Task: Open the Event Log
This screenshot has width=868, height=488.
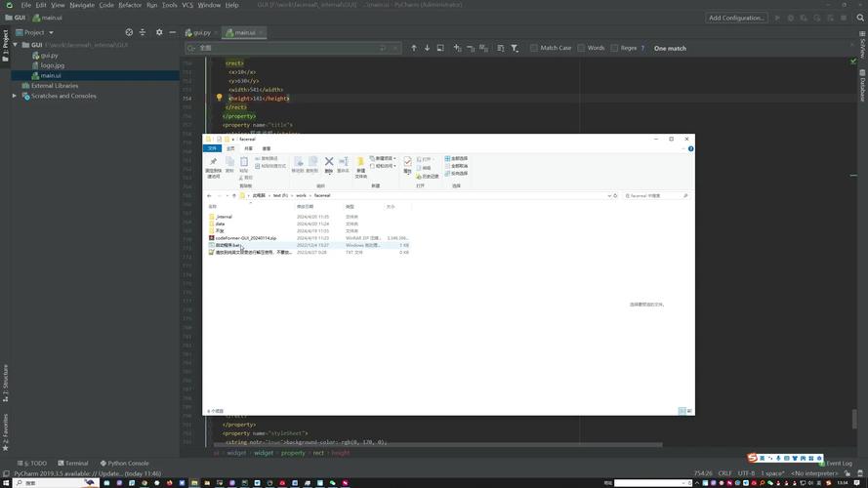Action: click(836, 463)
